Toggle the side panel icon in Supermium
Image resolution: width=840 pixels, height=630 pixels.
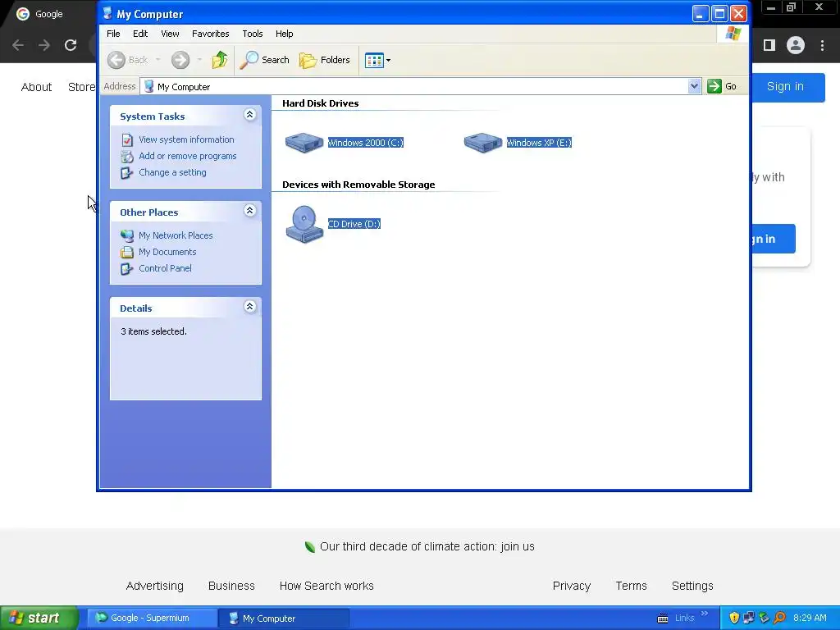(769, 45)
